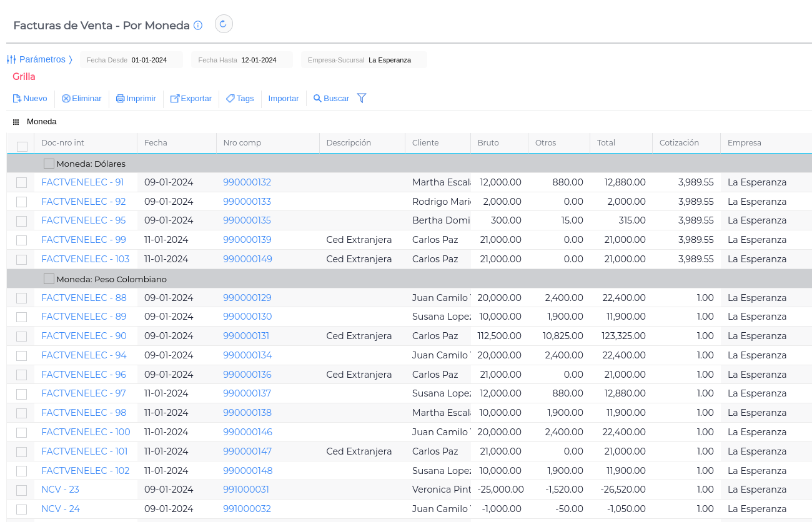The width and height of the screenshot is (812, 522).
Task: Open the Tags tool
Action: (x=240, y=99)
